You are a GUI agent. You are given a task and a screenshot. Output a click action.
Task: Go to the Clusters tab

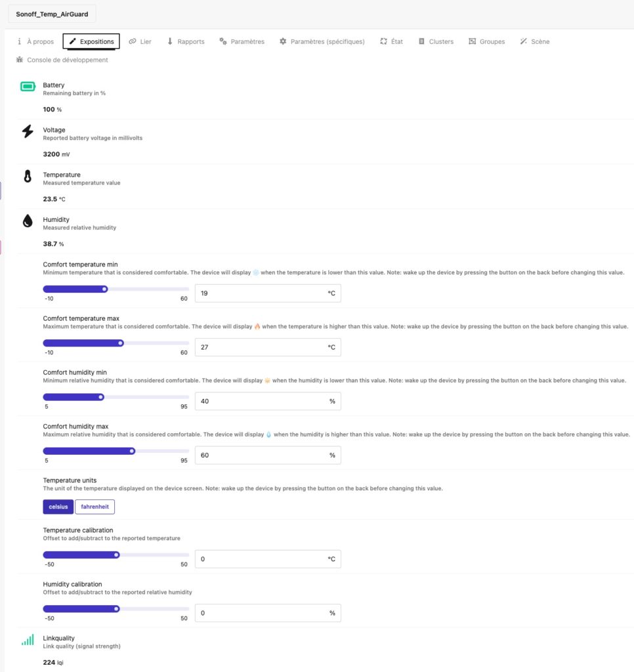click(x=436, y=41)
